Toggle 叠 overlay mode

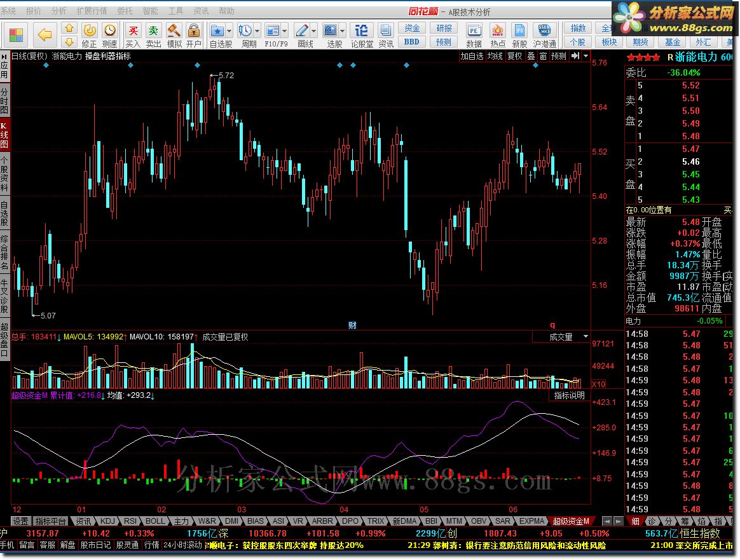pos(531,56)
